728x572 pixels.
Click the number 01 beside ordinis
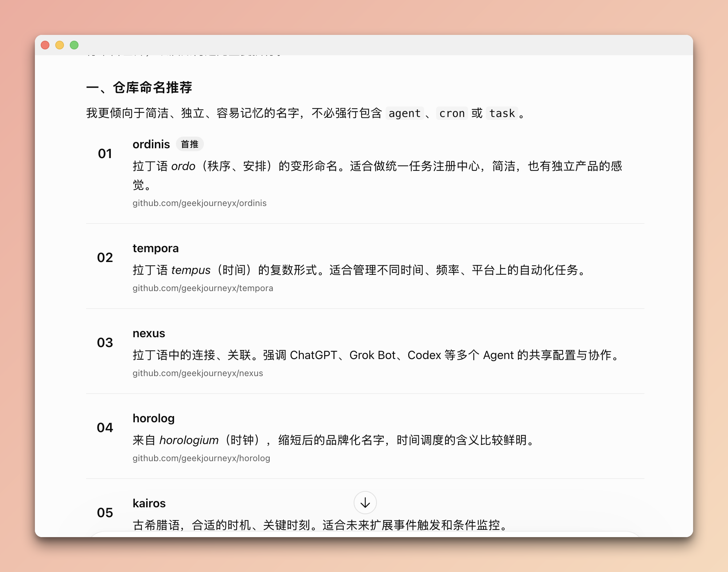coord(105,154)
